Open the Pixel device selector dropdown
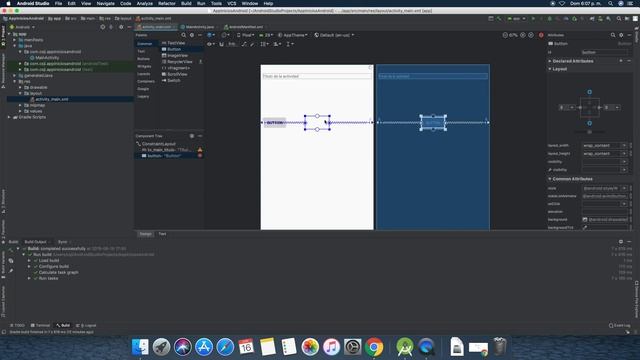The image size is (640, 360). click(245, 35)
